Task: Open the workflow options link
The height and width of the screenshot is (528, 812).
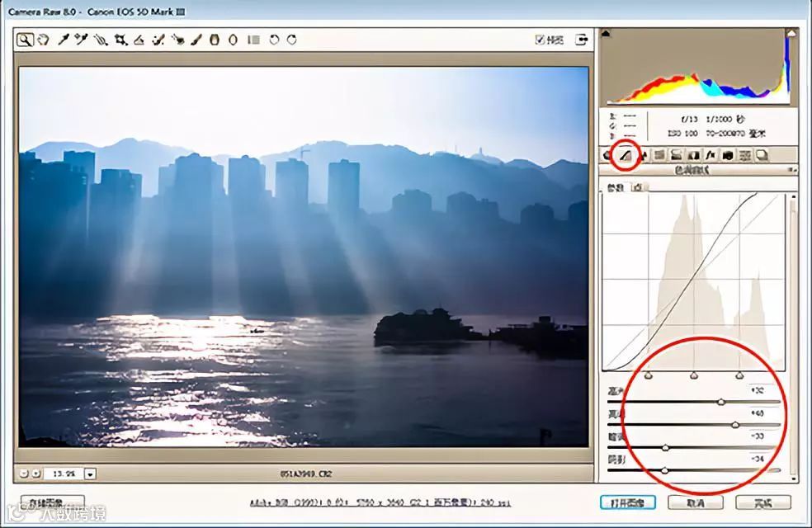Action: (380, 502)
